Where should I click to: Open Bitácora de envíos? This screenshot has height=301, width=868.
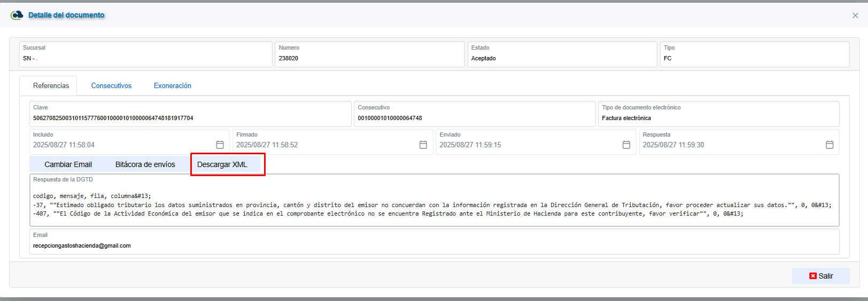tap(145, 164)
